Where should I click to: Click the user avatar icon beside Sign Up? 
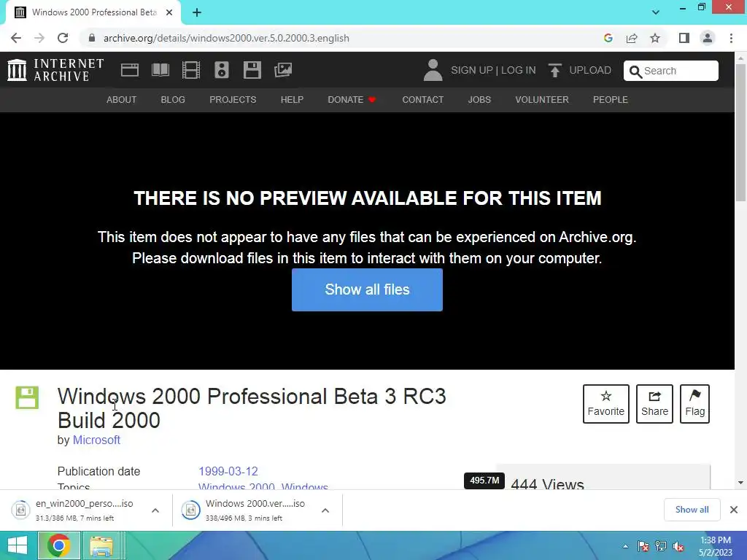click(433, 70)
